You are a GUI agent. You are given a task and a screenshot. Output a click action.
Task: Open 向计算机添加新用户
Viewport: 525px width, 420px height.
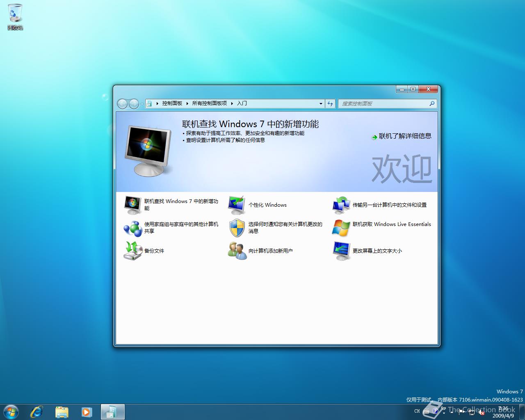[271, 251]
